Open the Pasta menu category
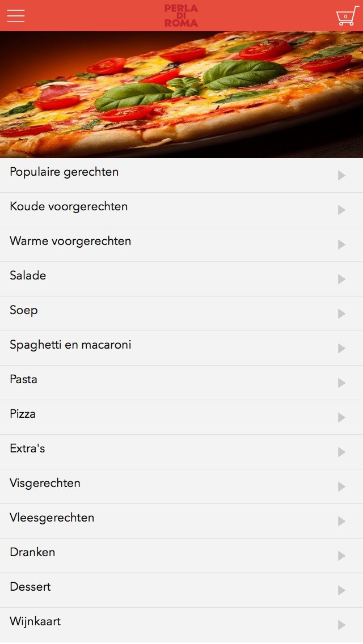 pos(181,383)
